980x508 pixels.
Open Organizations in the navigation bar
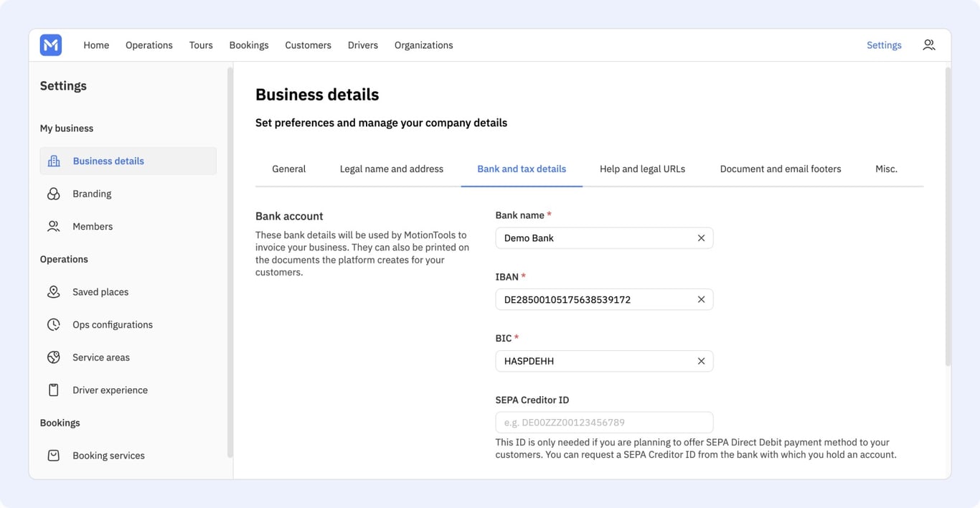coord(423,45)
